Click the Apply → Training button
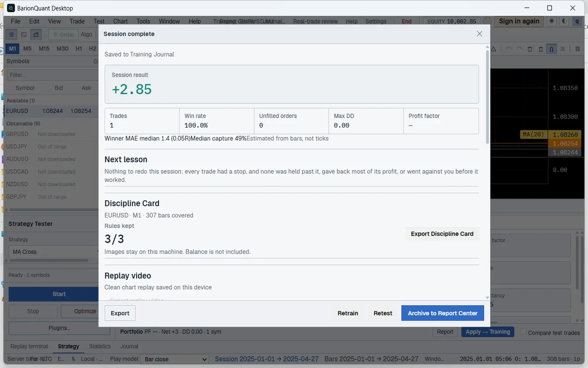 click(x=488, y=332)
